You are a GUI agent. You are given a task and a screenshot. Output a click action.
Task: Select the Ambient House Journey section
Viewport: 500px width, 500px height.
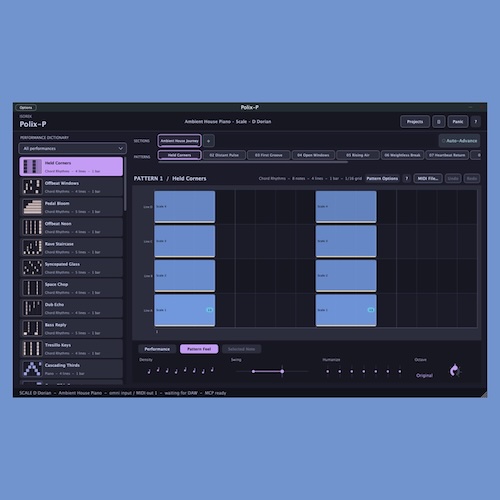(x=179, y=141)
